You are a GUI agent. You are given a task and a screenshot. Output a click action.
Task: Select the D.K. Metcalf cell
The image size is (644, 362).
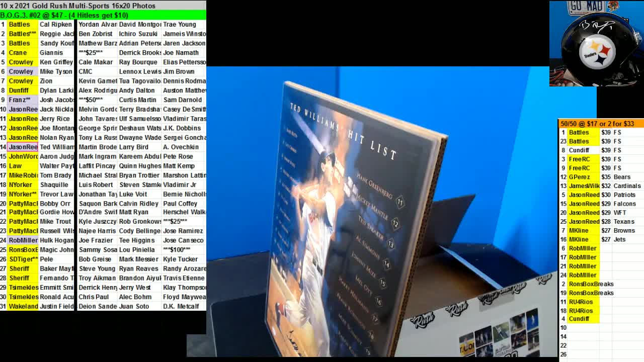tap(184, 306)
